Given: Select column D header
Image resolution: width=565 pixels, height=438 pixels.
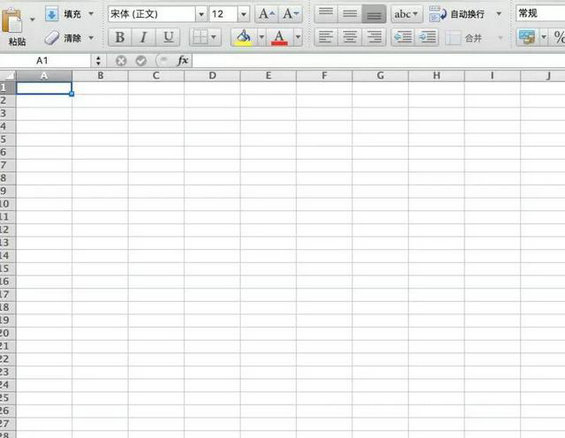Looking at the screenshot, I should tap(212, 76).
